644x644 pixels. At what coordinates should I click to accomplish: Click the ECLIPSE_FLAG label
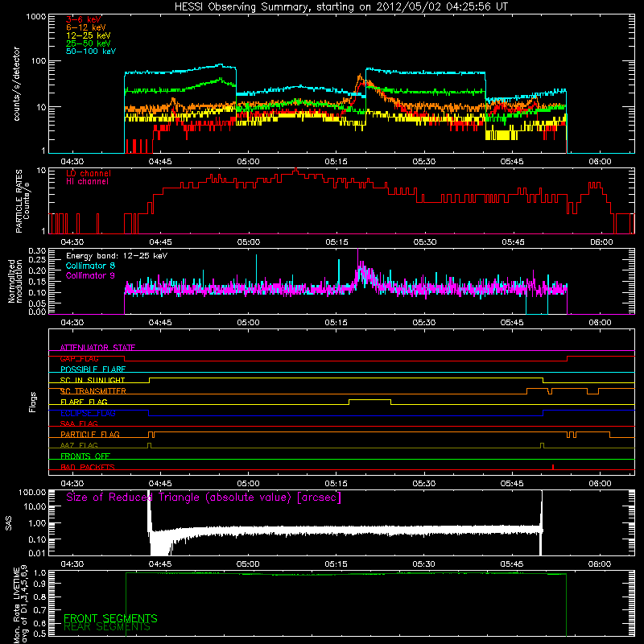click(88, 413)
